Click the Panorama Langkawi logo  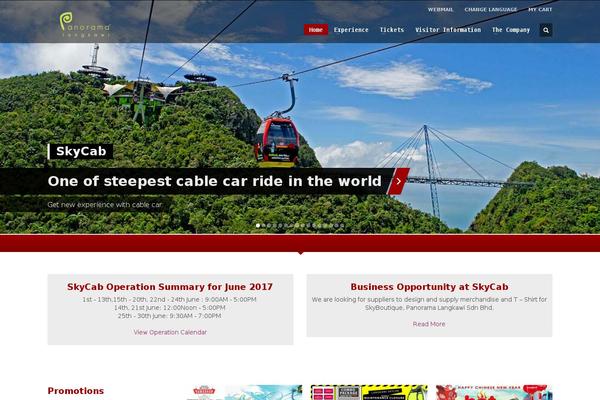pos(85,24)
